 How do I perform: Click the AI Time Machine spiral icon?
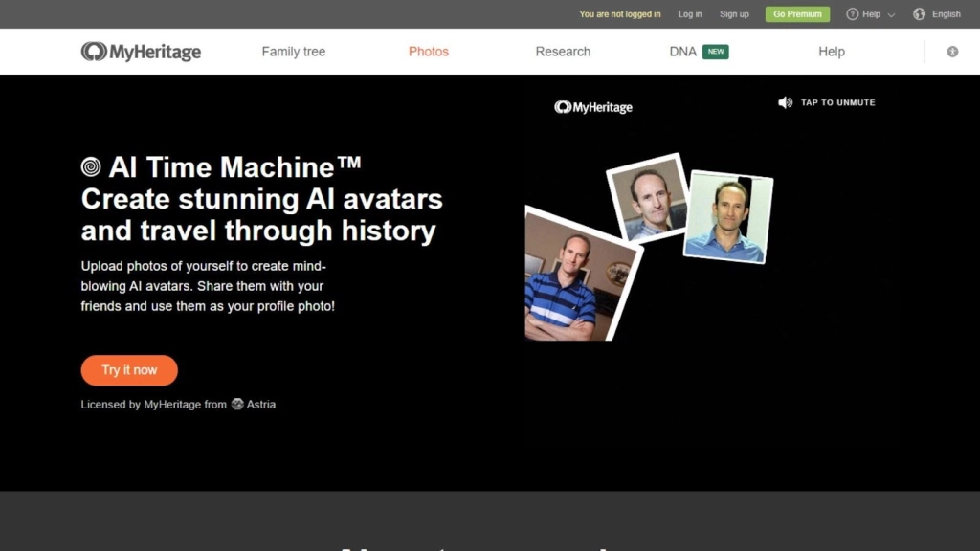[91, 166]
